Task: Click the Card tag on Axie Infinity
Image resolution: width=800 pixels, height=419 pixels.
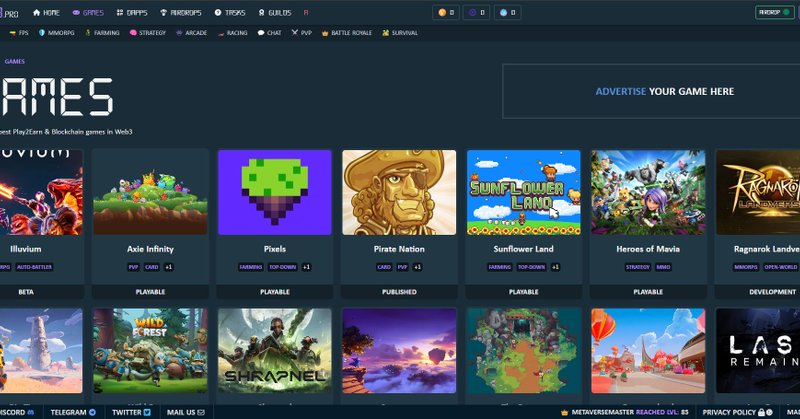Action: [x=152, y=267]
